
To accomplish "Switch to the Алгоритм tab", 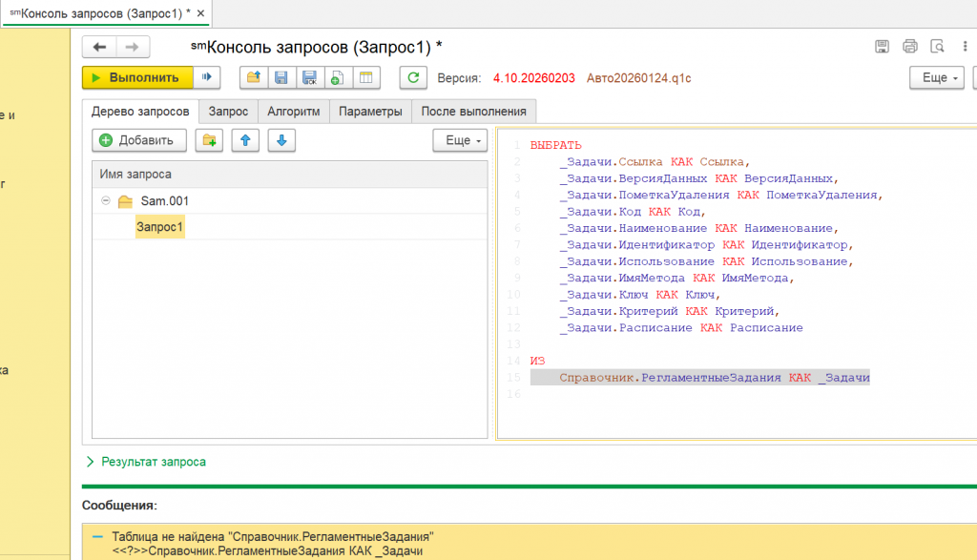I will (x=293, y=112).
